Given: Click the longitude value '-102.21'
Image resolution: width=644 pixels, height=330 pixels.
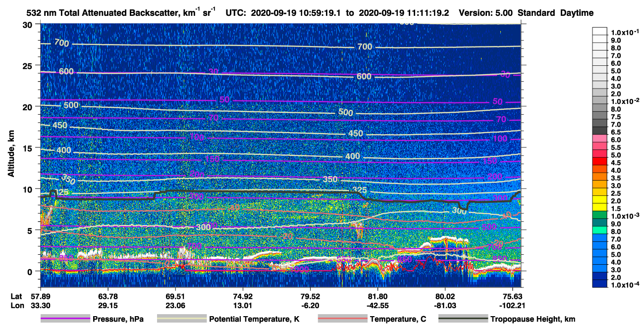Looking at the screenshot, I should [x=512, y=305].
